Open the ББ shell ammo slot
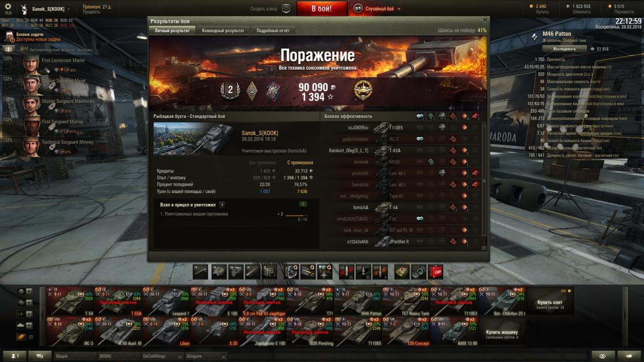644x362 pixels. [x=347, y=271]
